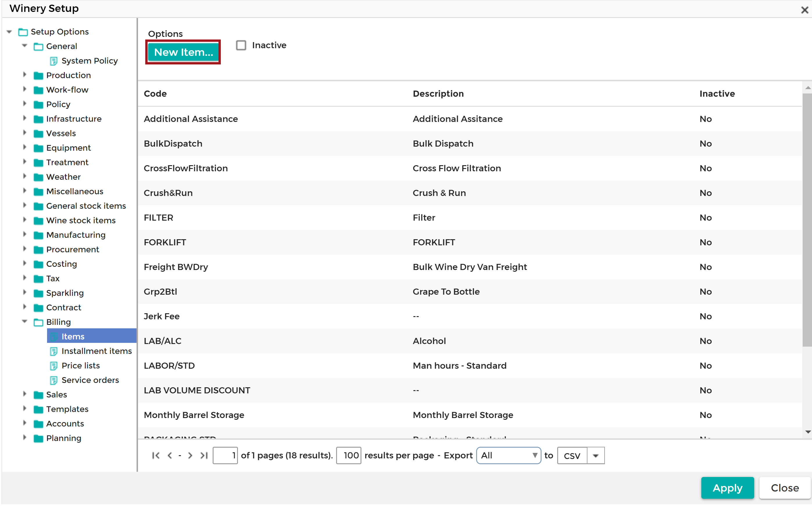Open the CSV export format arrow
The height and width of the screenshot is (506, 812).
pos(596,455)
